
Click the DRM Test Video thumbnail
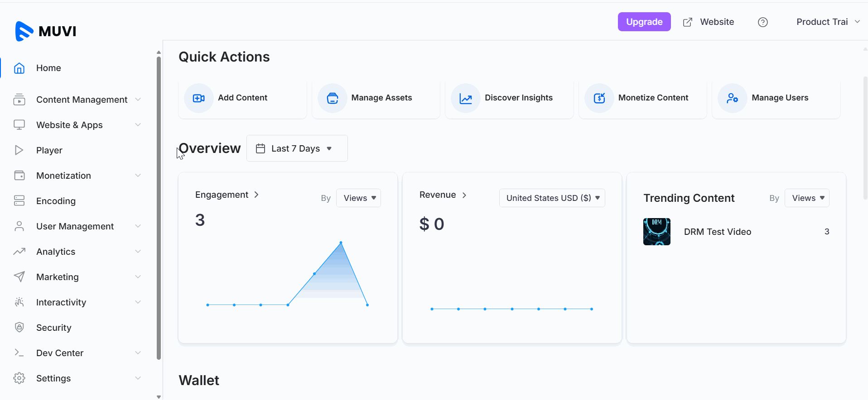point(656,232)
